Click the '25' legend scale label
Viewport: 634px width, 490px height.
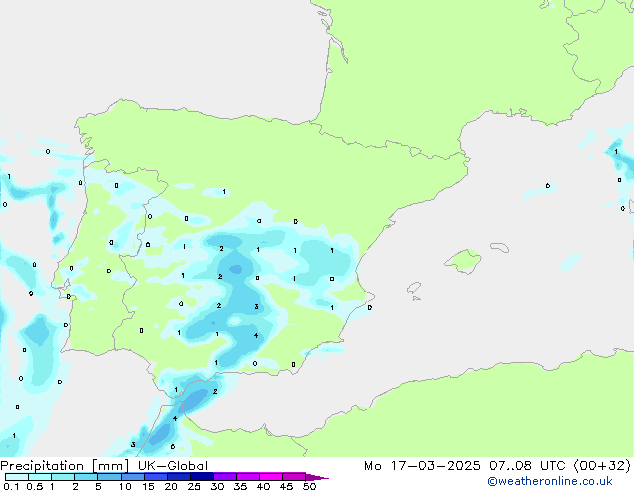(194, 486)
